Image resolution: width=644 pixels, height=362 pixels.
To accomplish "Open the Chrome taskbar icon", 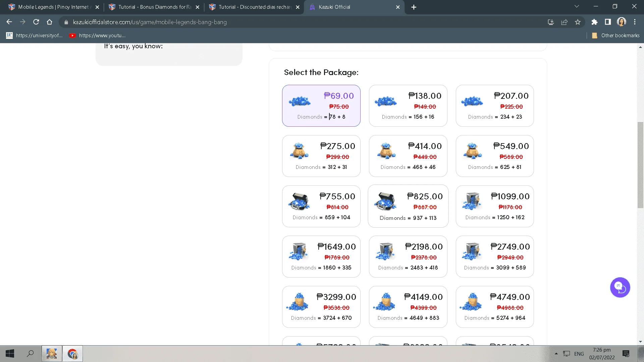I will (x=72, y=354).
